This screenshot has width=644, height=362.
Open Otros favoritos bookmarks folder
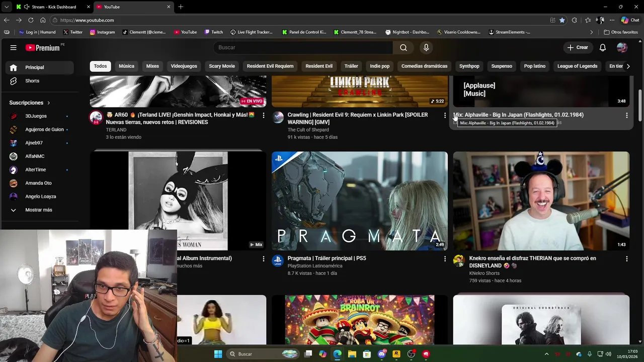[621, 32]
